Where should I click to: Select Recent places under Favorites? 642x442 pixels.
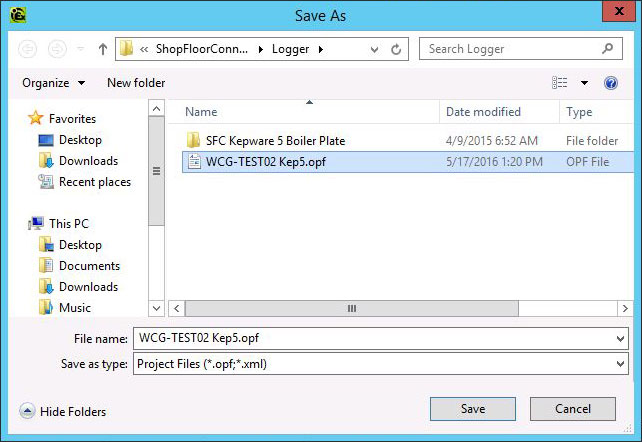coord(94,182)
